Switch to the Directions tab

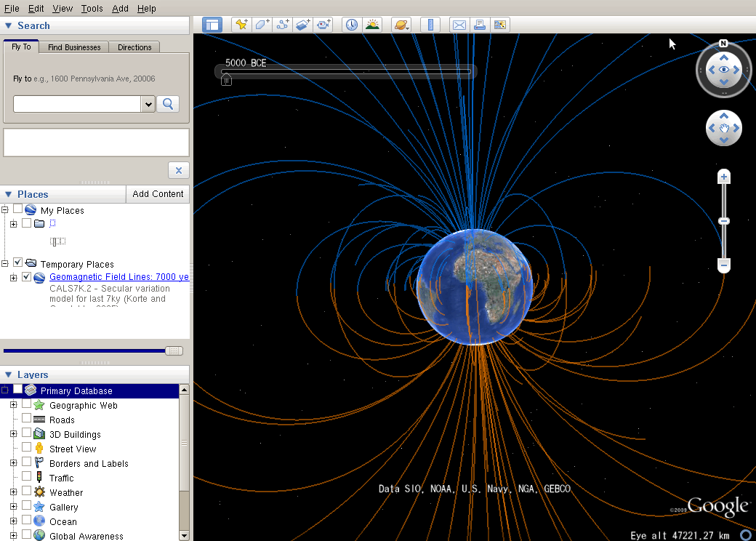tap(134, 47)
